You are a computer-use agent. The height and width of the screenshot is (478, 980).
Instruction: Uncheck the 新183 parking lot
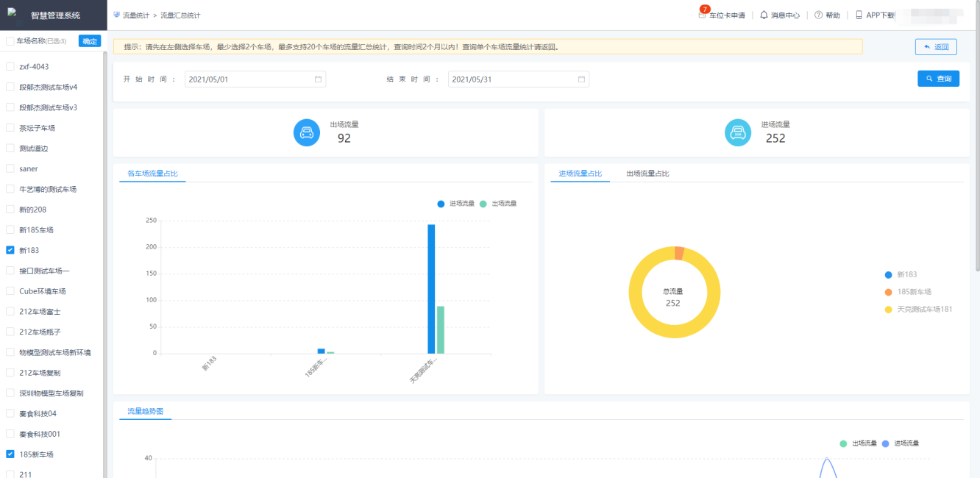pyautogui.click(x=10, y=250)
